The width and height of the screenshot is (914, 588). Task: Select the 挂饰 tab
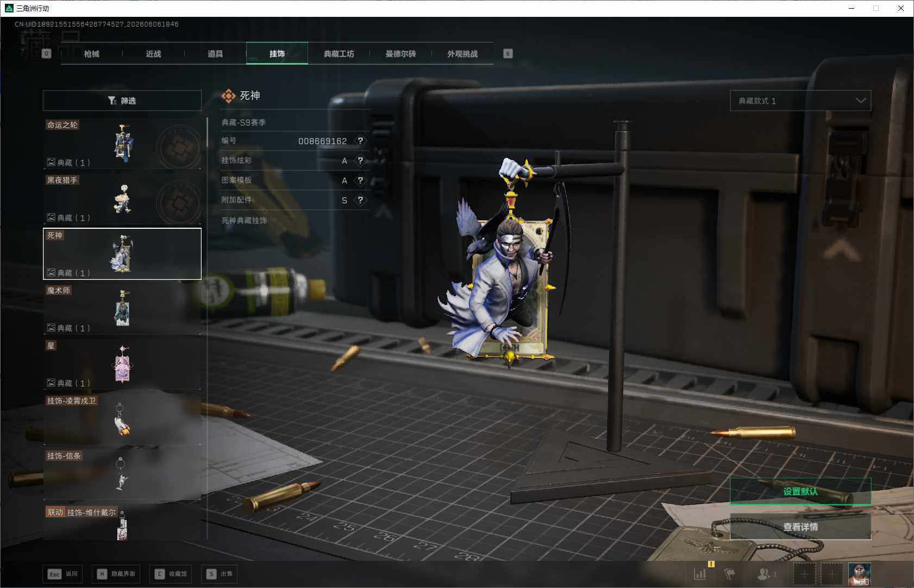[277, 53]
